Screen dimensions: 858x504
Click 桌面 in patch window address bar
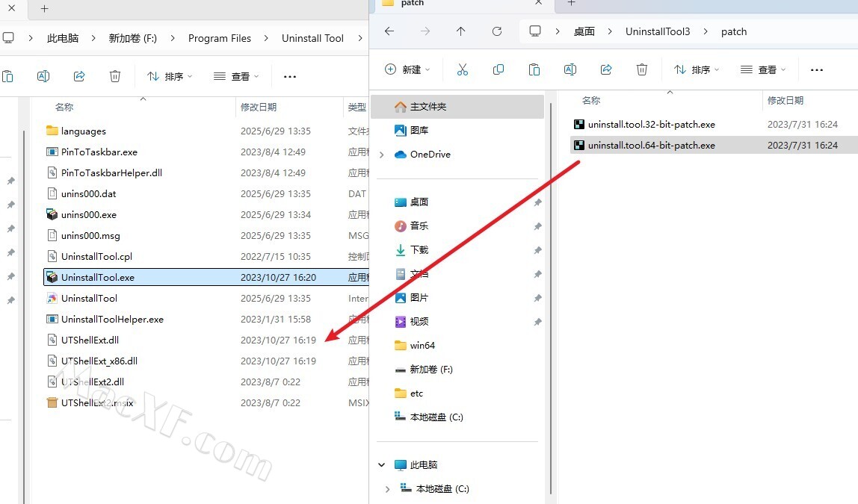[584, 31]
